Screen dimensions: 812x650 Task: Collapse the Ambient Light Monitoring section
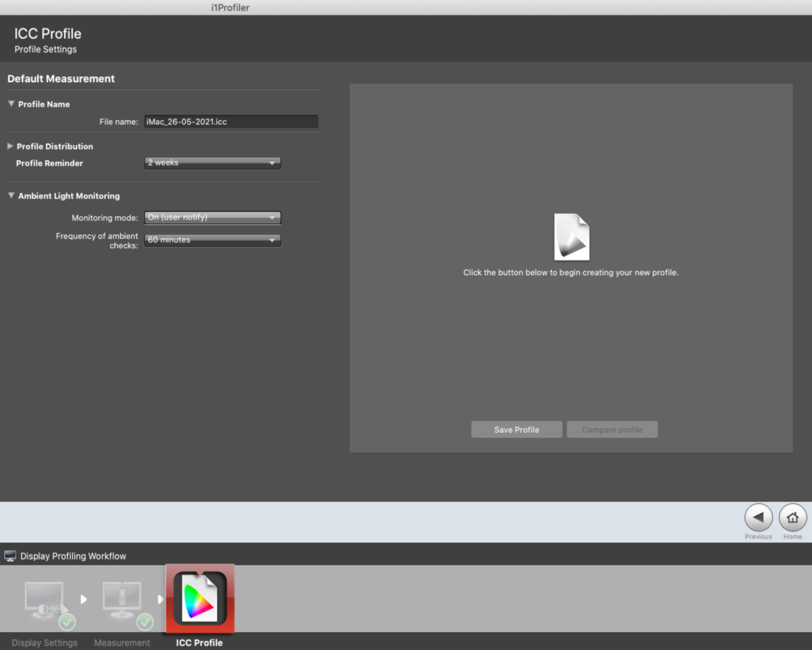point(11,196)
